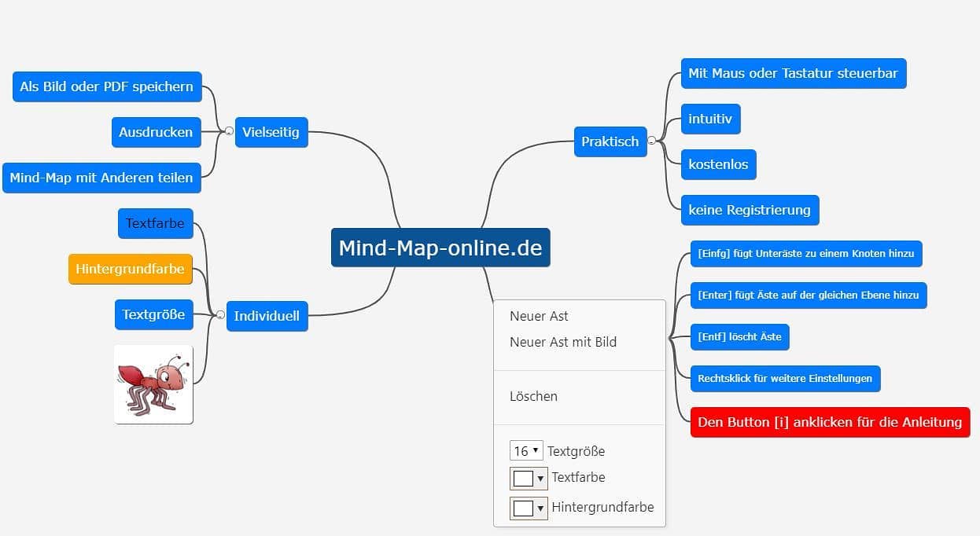Screen dimensions: 980x536
Task: Select 'Mit Maus oder Tastatur steuerbar' node
Action: tap(793, 73)
